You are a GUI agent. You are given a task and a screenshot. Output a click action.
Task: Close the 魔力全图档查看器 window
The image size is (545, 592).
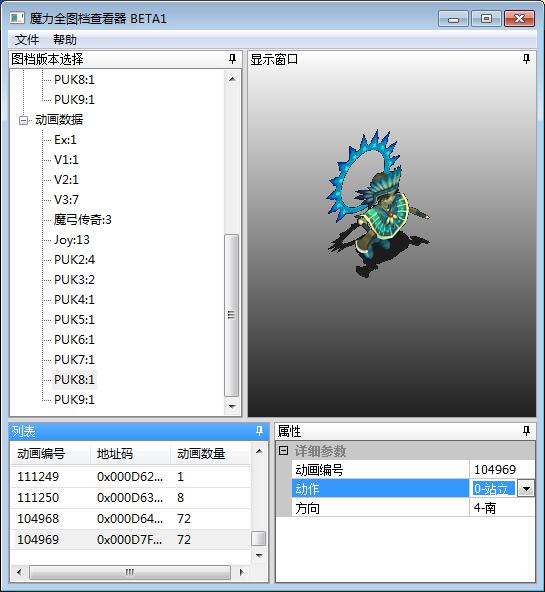click(519, 18)
